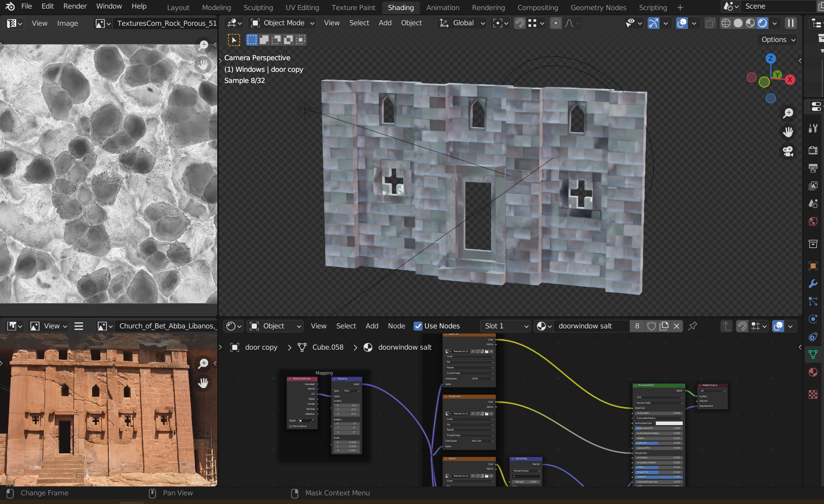
Task: Open the Render menu
Action: pos(75,6)
